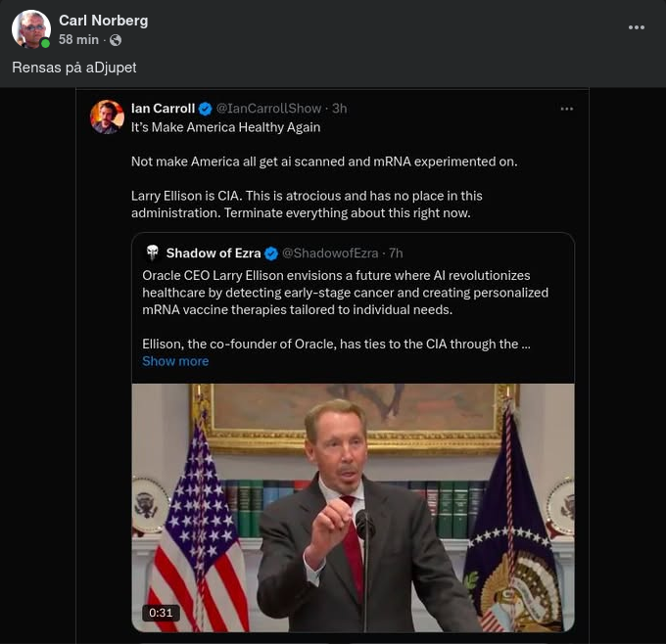Play the Larry Ellison video
The width and height of the screenshot is (666, 644).
[353, 507]
